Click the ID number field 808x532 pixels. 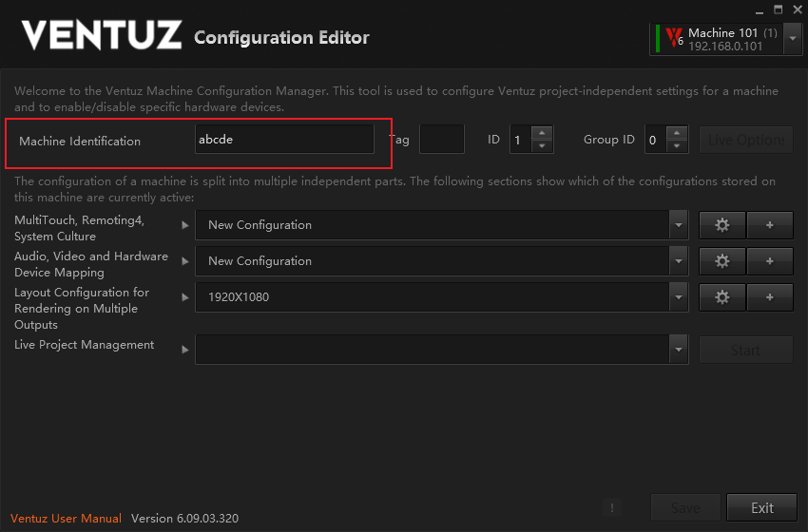click(521, 140)
